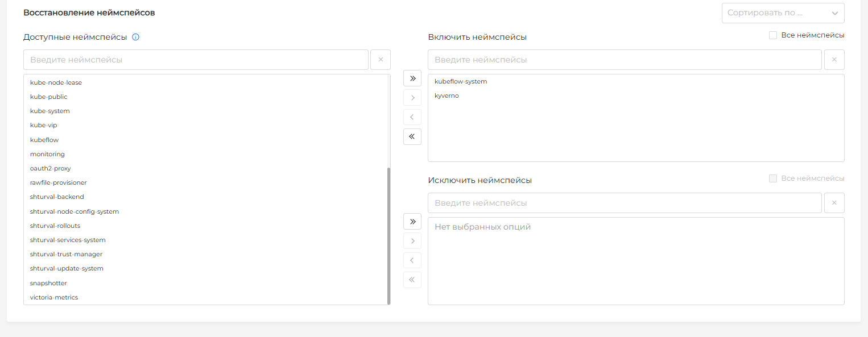Clear the Включить неймспейсы search field

click(x=834, y=60)
